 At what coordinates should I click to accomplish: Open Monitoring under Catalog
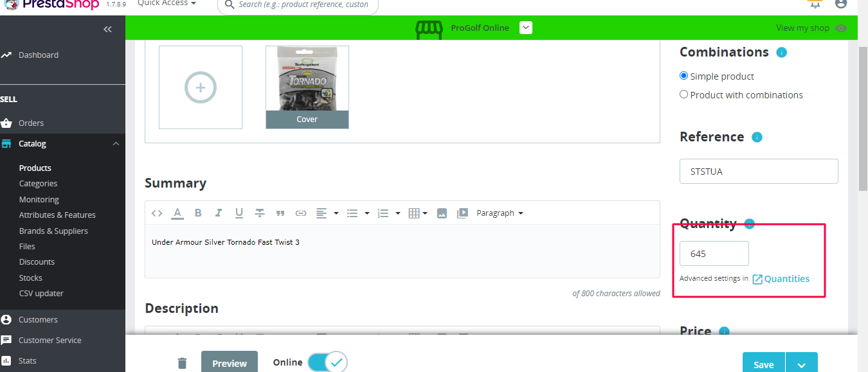tap(39, 200)
